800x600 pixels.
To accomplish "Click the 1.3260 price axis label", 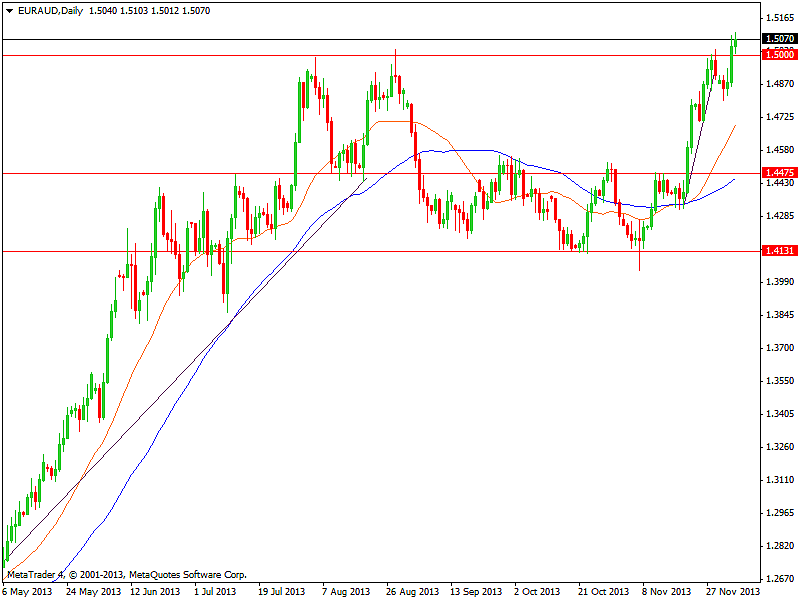I will (779, 447).
